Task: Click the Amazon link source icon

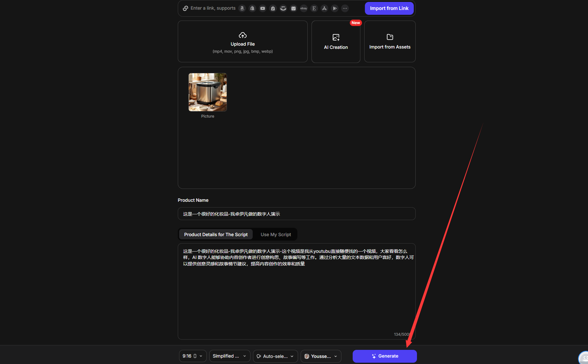Action: 242,8
